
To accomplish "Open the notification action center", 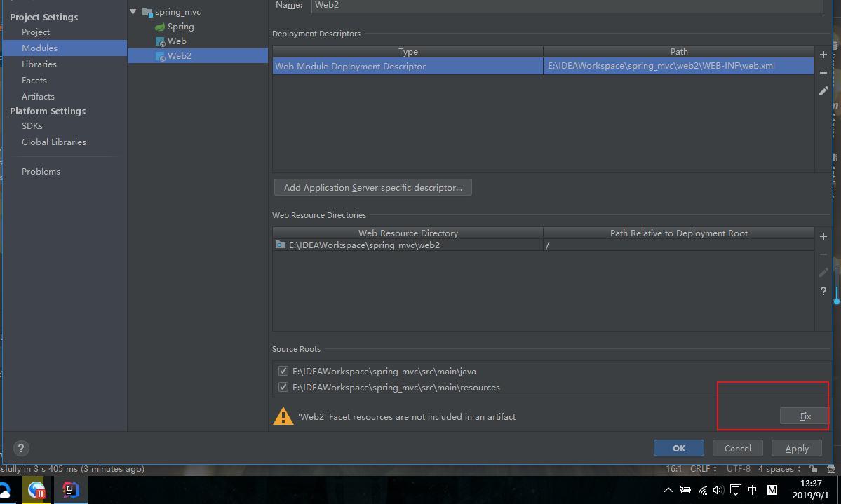I will click(736, 490).
